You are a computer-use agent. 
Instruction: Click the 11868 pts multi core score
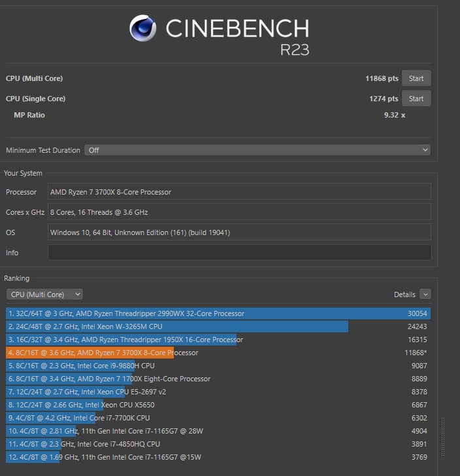382,78
